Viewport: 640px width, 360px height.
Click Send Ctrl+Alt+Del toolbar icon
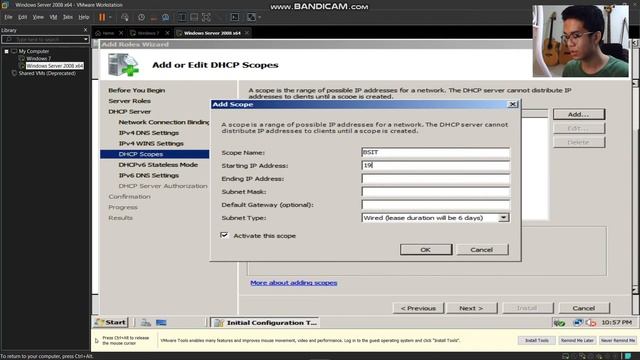(x=125, y=17)
